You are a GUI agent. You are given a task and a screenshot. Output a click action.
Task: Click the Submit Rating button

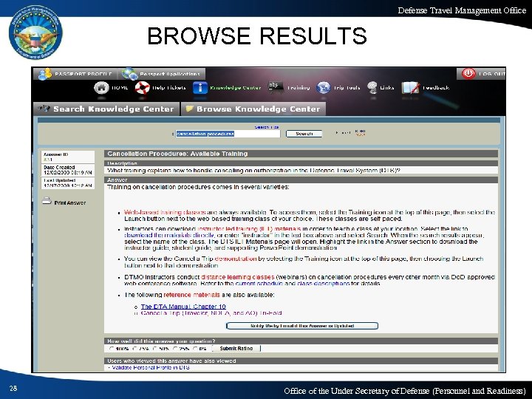pos(236,349)
